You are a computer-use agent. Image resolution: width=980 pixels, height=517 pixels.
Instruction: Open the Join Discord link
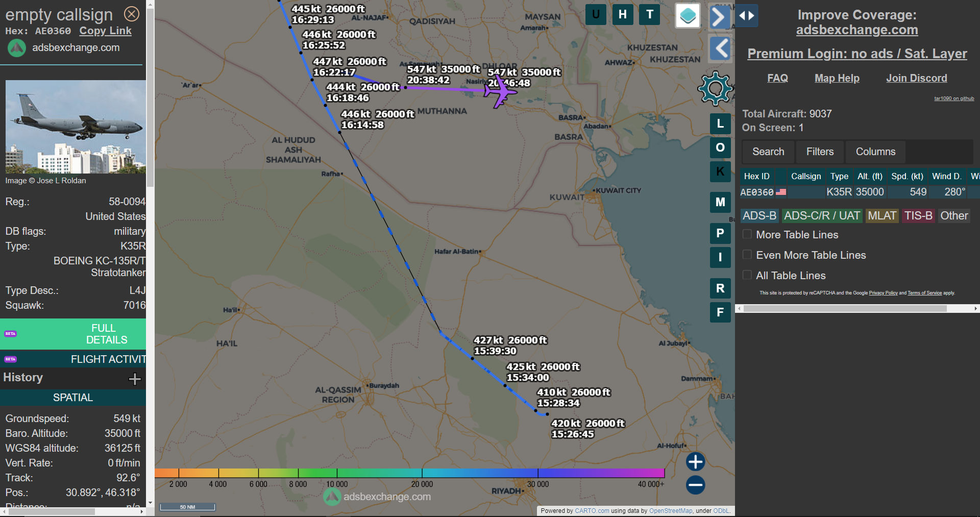point(917,78)
